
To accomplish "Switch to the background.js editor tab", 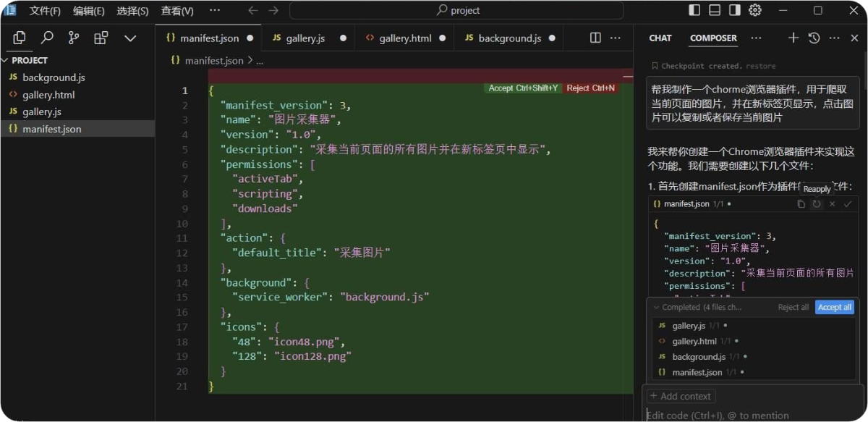I will (509, 38).
